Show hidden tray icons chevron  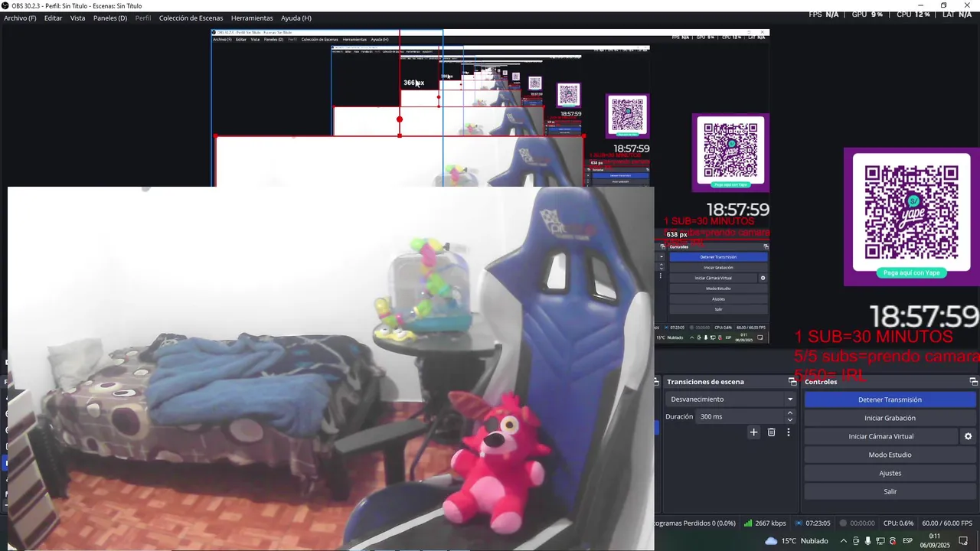click(843, 540)
